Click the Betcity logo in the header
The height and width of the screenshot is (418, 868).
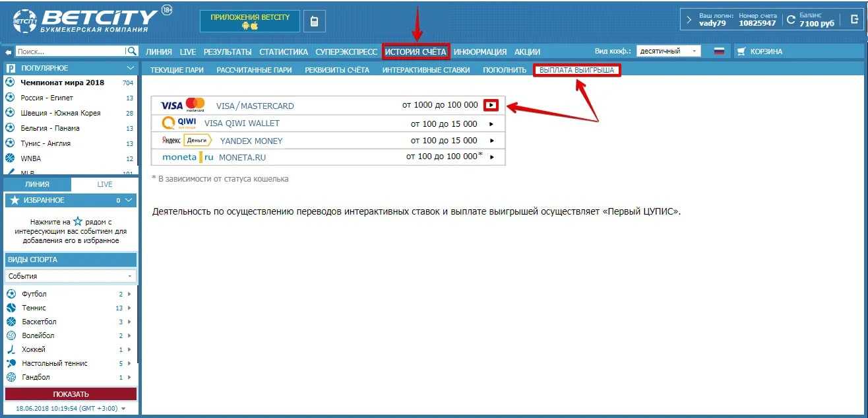pyautogui.click(x=86, y=21)
